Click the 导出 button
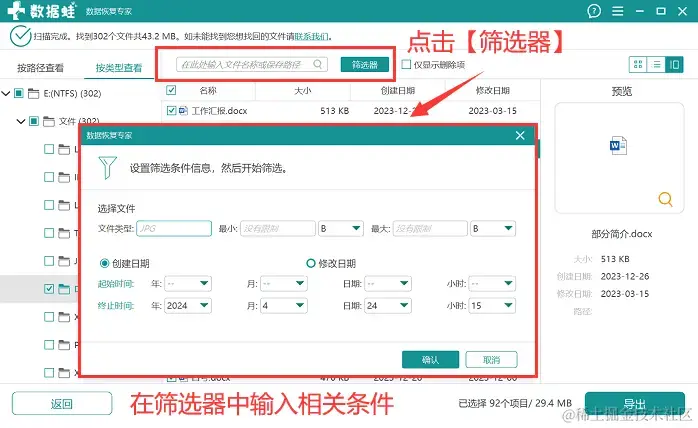This screenshot has height=428, width=698. click(x=635, y=404)
